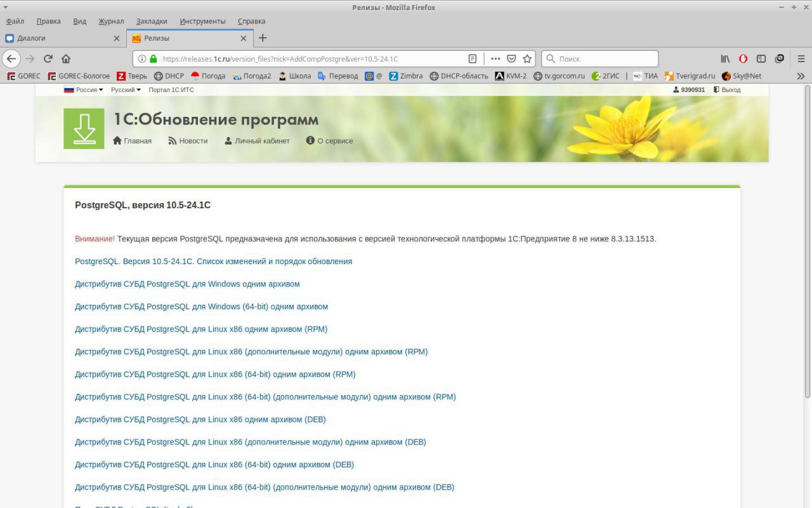Show sidebars toolbar icon
The image size is (812, 508).
[761, 58]
